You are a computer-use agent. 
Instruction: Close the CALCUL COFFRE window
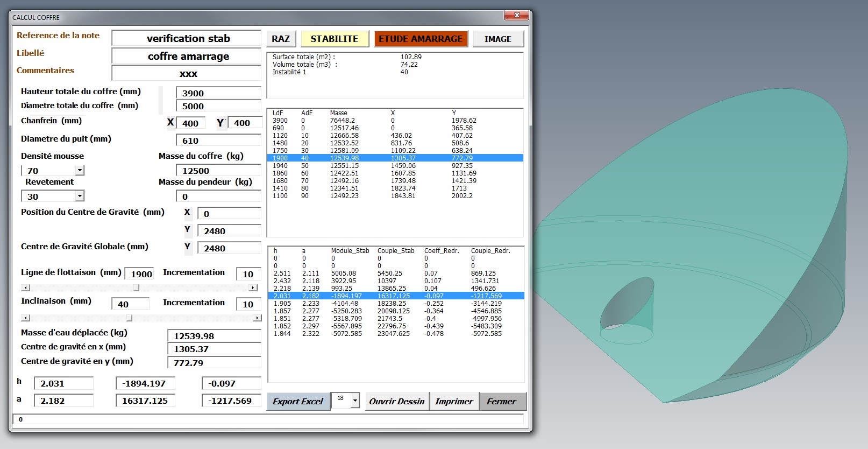[517, 16]
